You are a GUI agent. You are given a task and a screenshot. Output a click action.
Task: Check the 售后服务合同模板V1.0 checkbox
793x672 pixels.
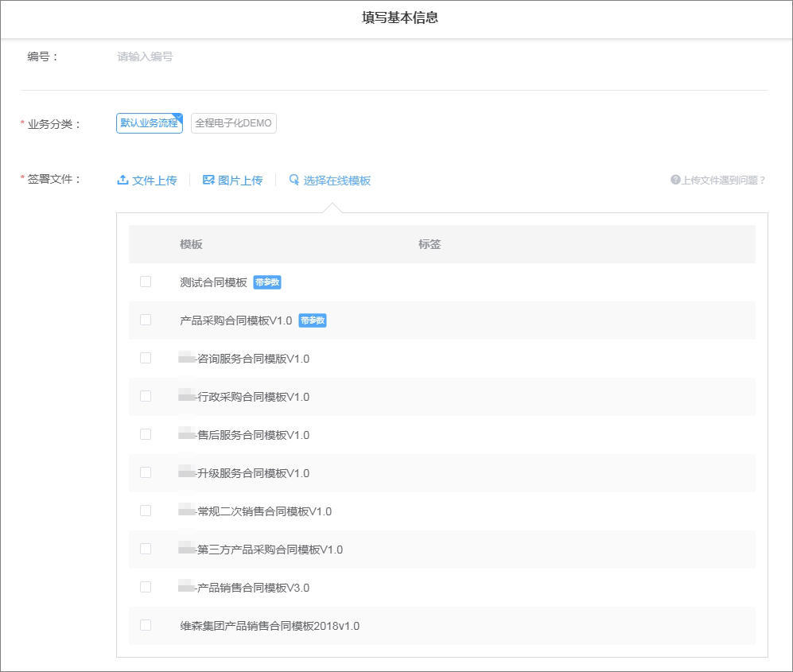pos(146,434)
